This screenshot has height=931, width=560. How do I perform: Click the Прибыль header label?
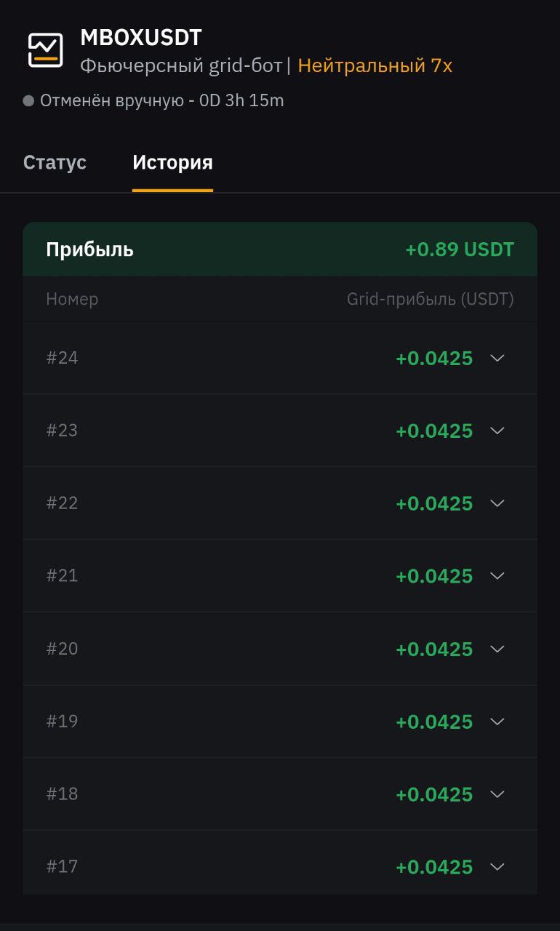coord(89,249)
